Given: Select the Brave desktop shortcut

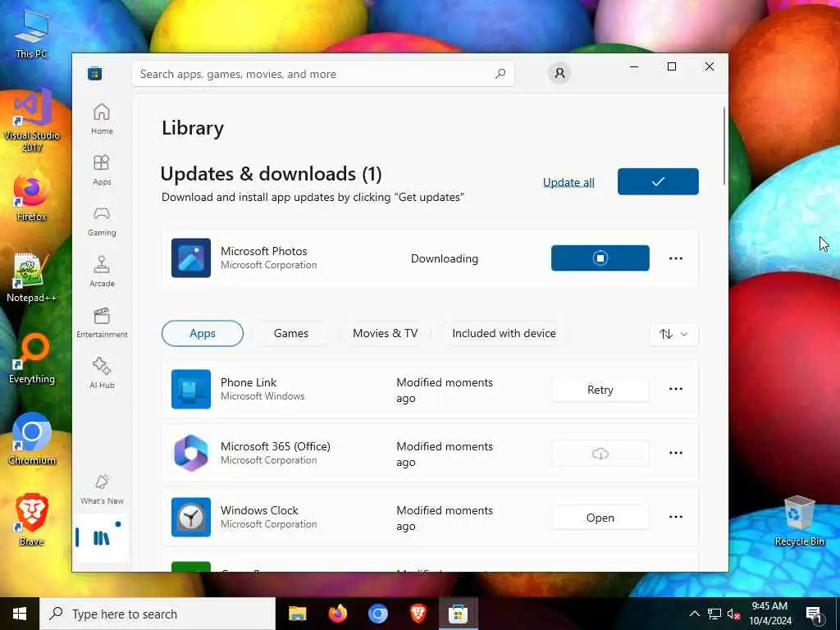Looking at the screenshot, I should (x=32, y=519).
